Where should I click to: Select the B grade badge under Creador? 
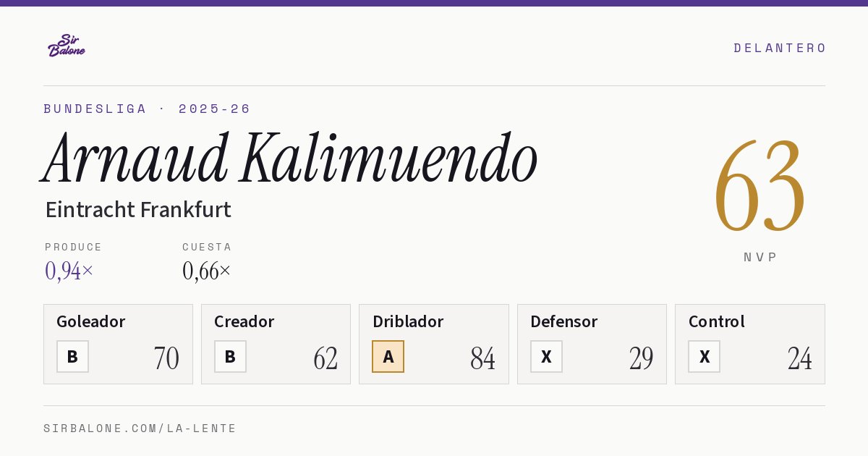(x=230, y=357)
